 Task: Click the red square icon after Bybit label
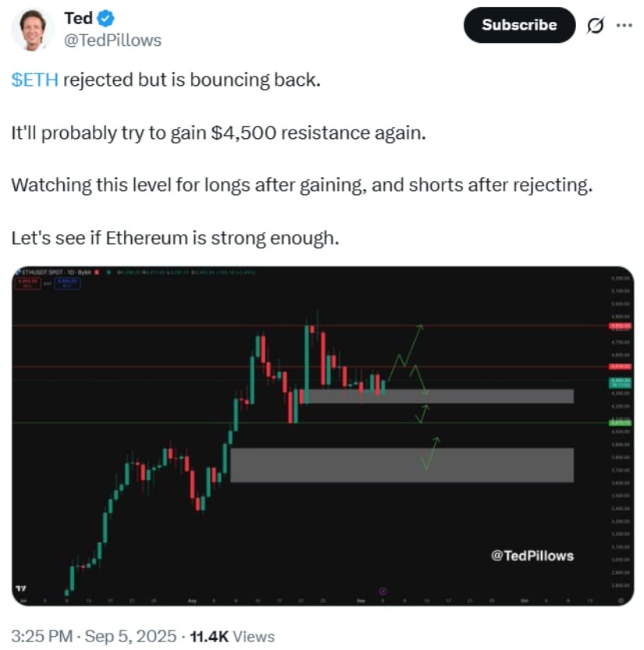97,272
